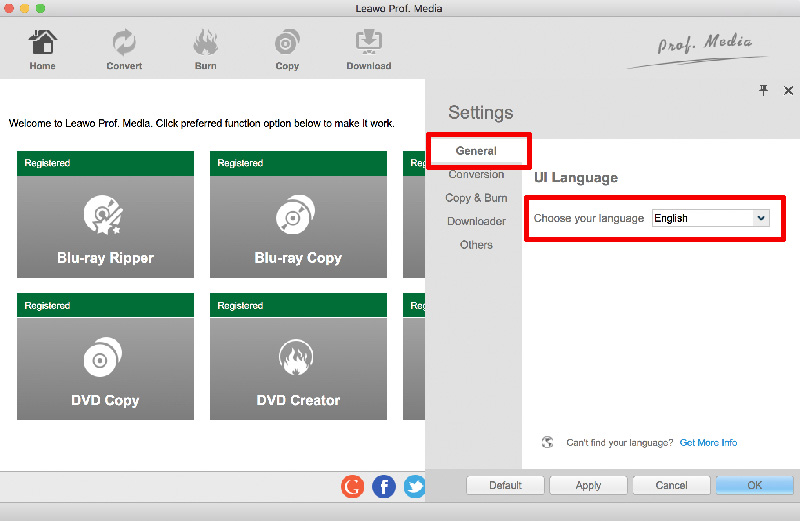Image resolution: width=800 pixels, height=521 pixels.
Task: Click the Registered banner above DVD Creator
Action: 298,305
